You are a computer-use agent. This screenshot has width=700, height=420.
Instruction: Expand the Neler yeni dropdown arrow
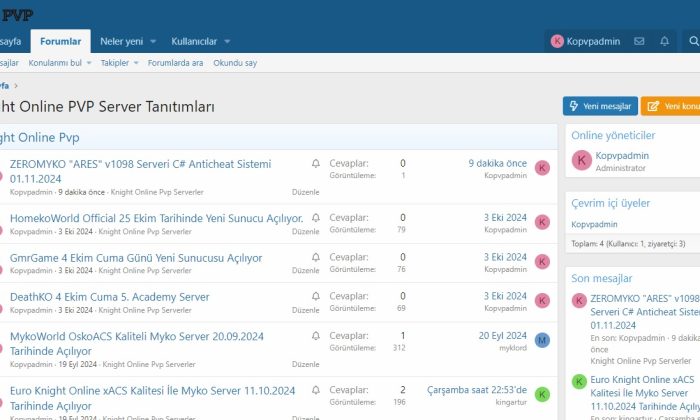point(153,42)
